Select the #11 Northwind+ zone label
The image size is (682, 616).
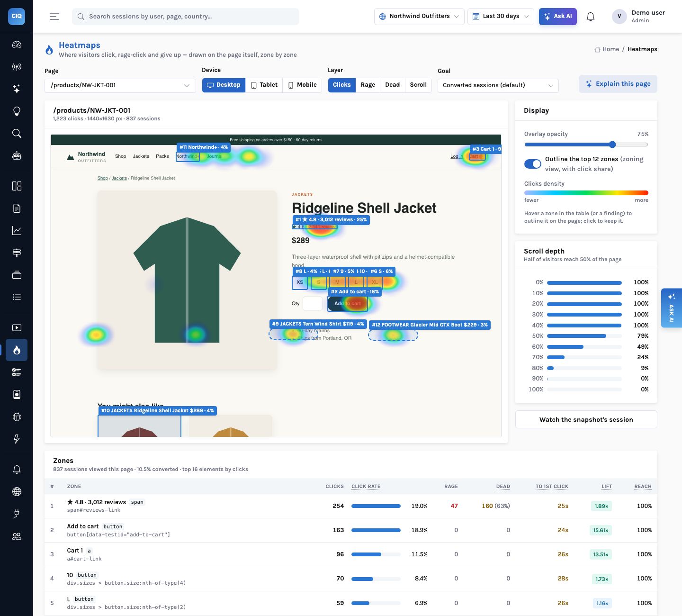(x=204, y=147)
